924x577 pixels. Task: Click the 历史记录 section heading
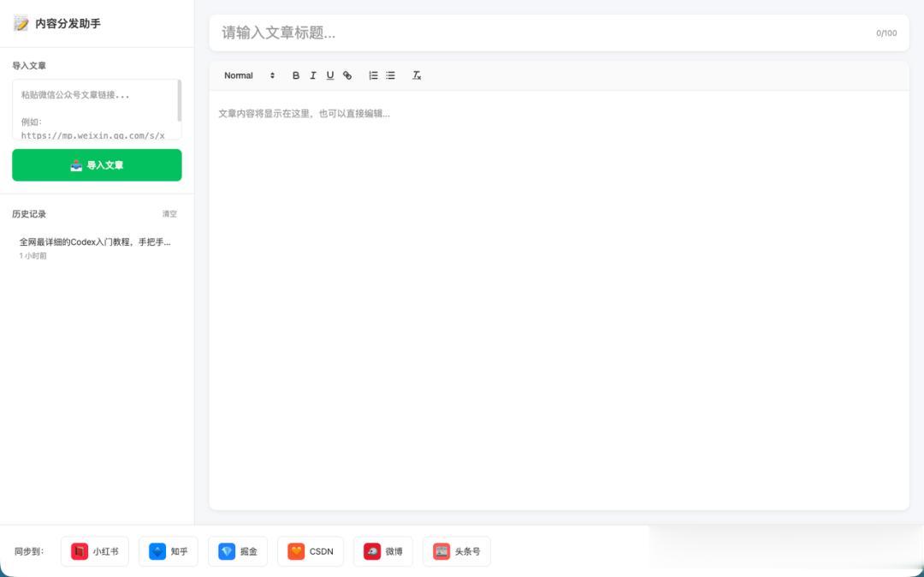coord(29,214)
